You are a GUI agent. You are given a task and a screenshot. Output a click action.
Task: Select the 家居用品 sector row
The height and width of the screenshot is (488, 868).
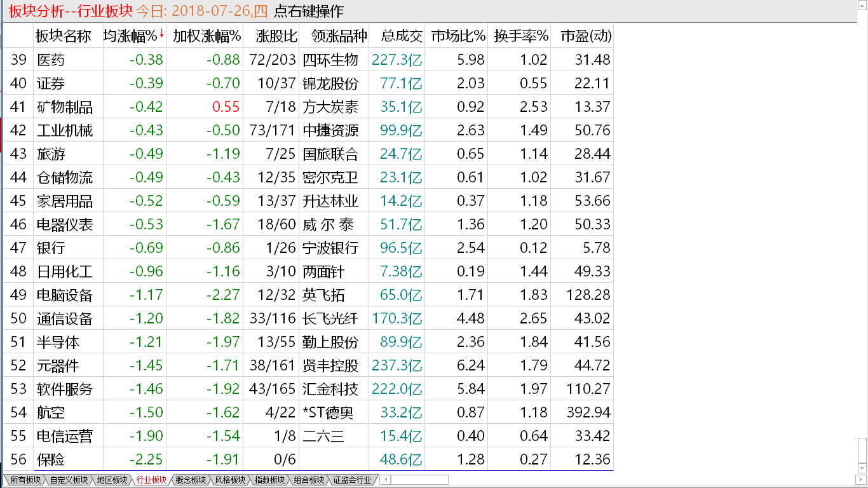[308, 201]
